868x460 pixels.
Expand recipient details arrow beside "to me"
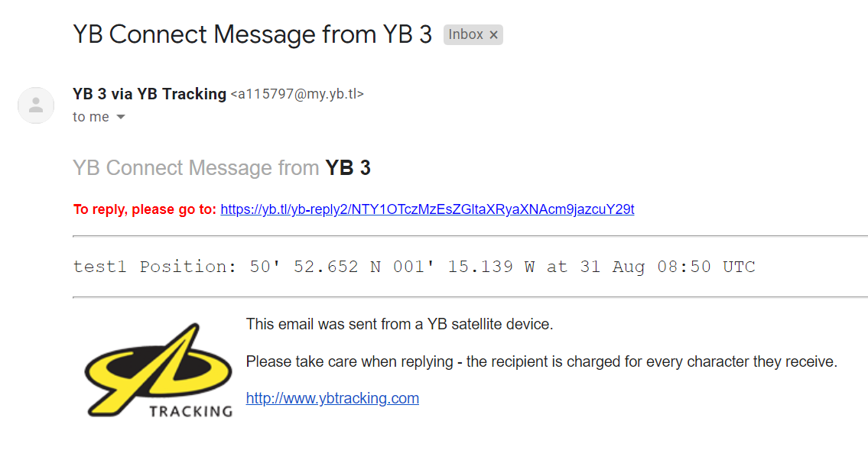[x=121, y=117]
